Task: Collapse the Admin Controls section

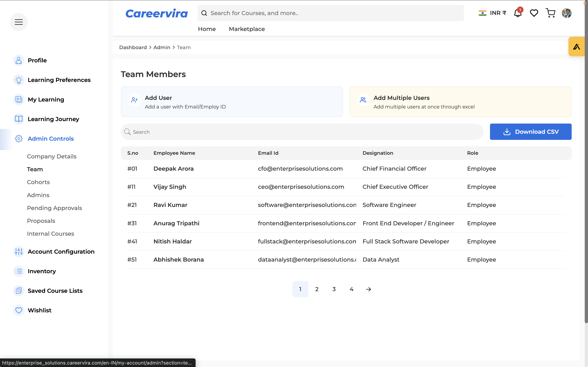Action: 51,139
